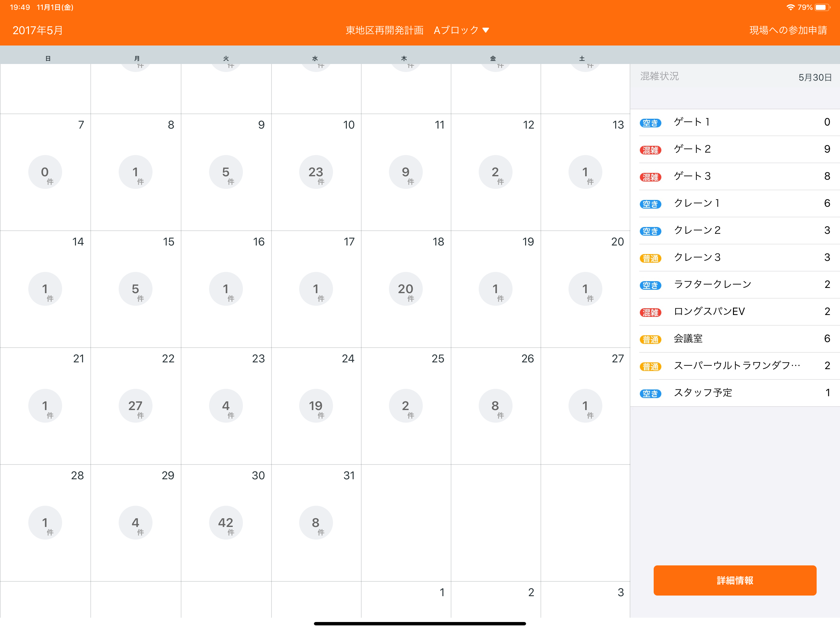Select the 9件 bubble on May 11

[406, 172]
